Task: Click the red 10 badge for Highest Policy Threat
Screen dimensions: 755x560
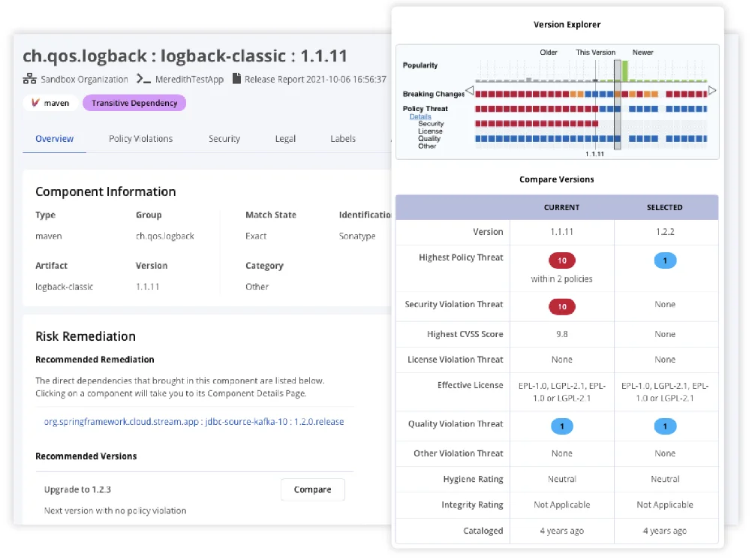Action: pos(562,260)
